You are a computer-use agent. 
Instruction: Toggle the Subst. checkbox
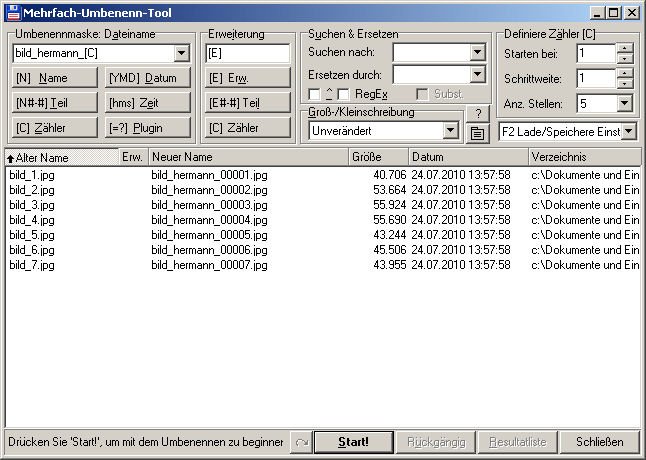(x=422, y=94)
